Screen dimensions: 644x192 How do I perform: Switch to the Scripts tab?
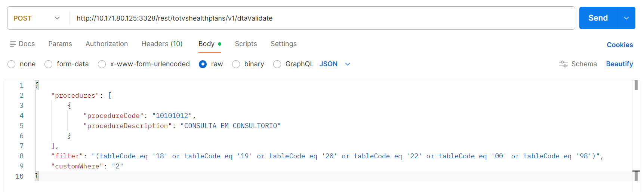(x=246, y=44)
